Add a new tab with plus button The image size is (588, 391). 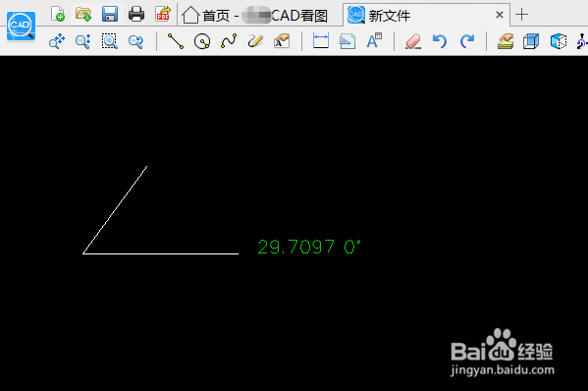[x=521, y=15]
